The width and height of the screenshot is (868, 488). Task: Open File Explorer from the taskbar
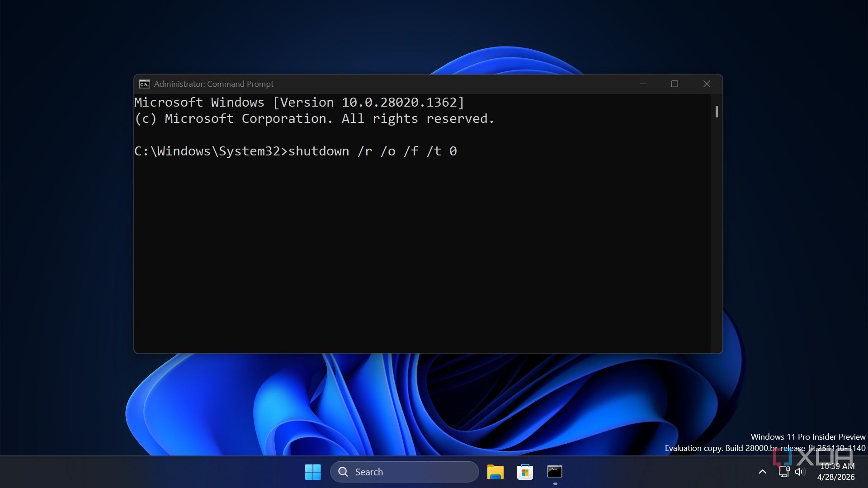(x=495, y=472)
